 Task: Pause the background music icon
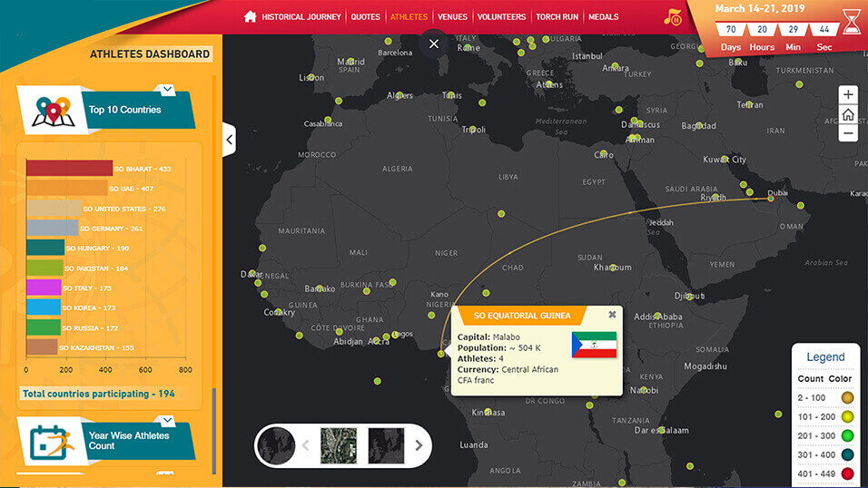point(673,17)
